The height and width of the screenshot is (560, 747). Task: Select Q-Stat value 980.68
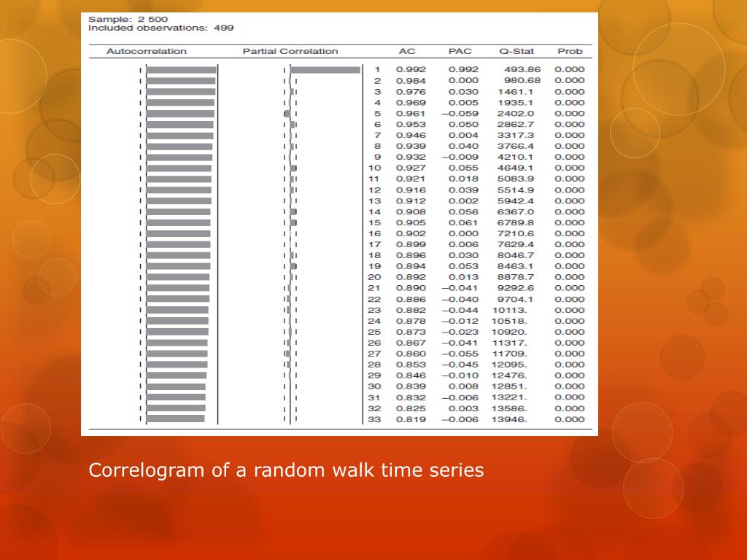[522, 80]
